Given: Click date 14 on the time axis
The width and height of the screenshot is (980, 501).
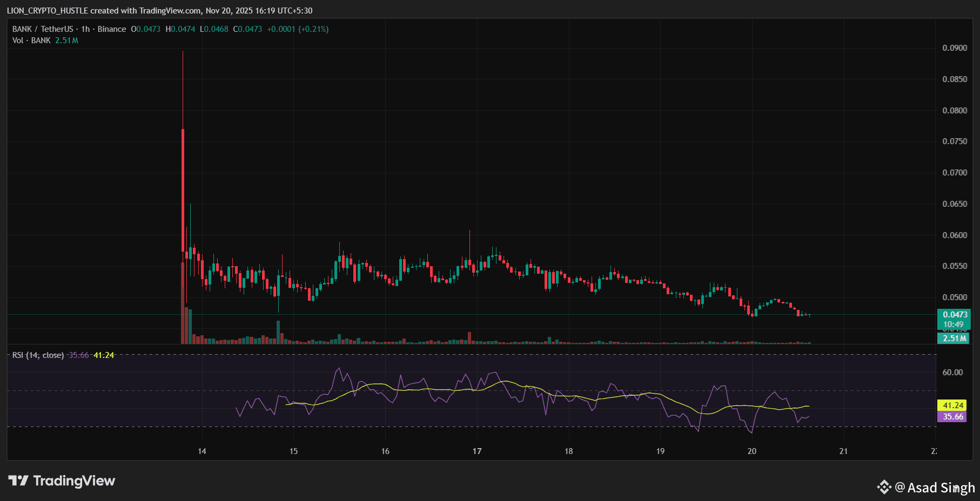Looking at the screenshot, I should click(x=202, y=451).
